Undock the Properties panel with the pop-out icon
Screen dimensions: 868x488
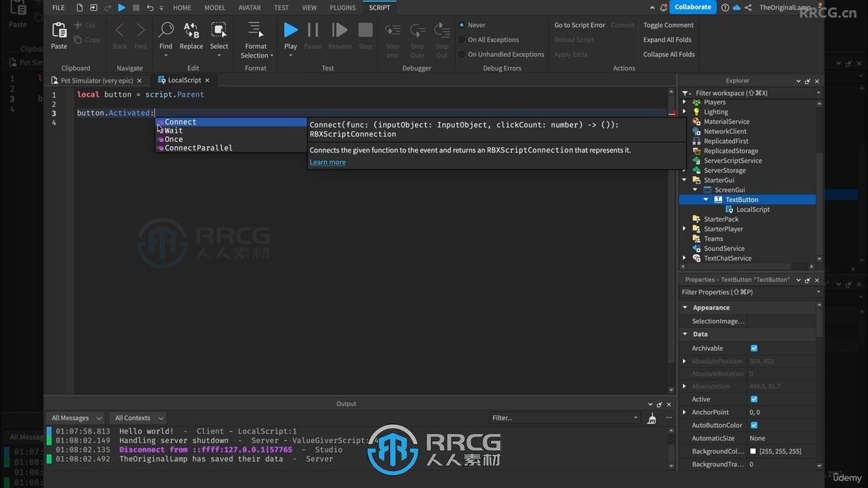pyautogui.click(x=807, y=279)
